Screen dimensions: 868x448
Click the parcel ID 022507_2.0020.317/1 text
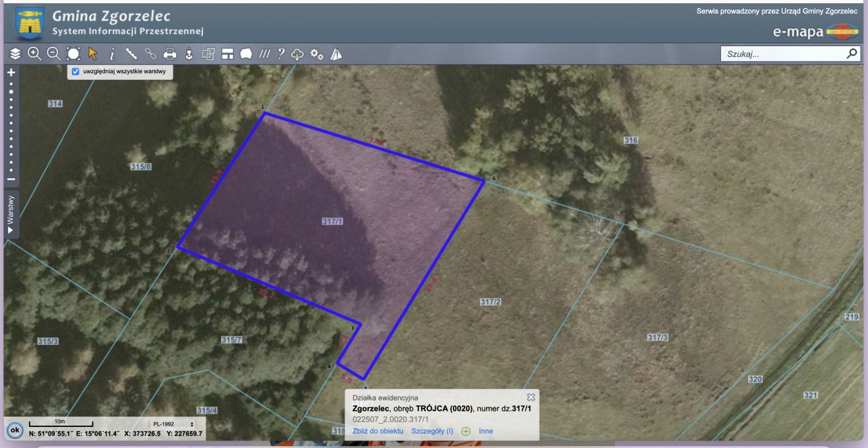point(391,420)
